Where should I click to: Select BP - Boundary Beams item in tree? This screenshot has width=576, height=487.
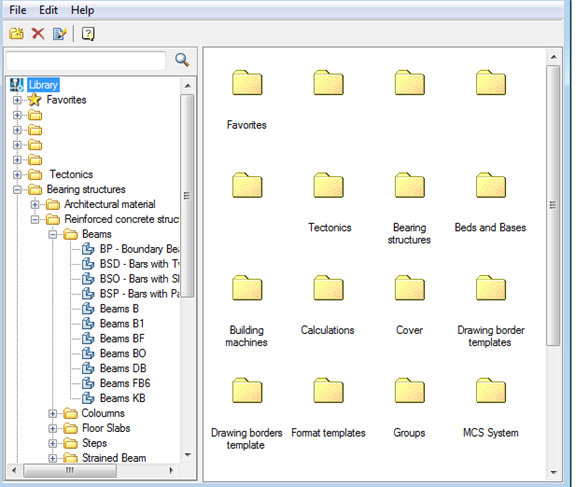[x=140, y=249]
